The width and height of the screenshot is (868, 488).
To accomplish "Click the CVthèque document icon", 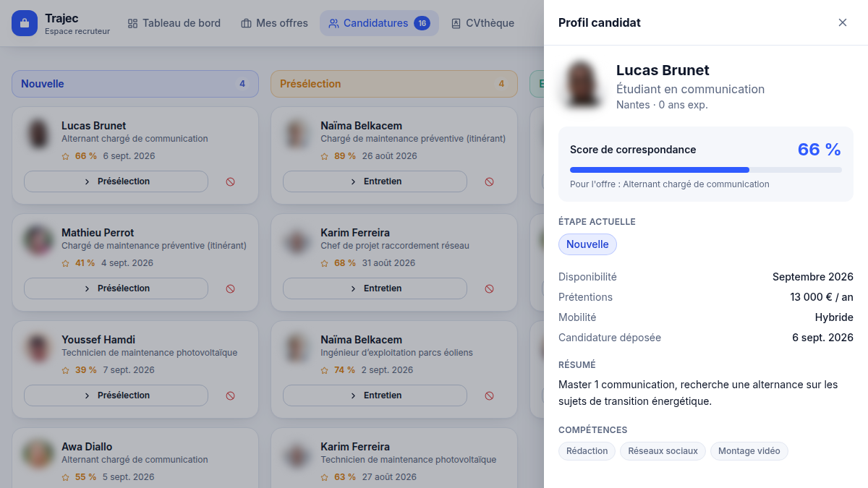I will pos(456,23).
